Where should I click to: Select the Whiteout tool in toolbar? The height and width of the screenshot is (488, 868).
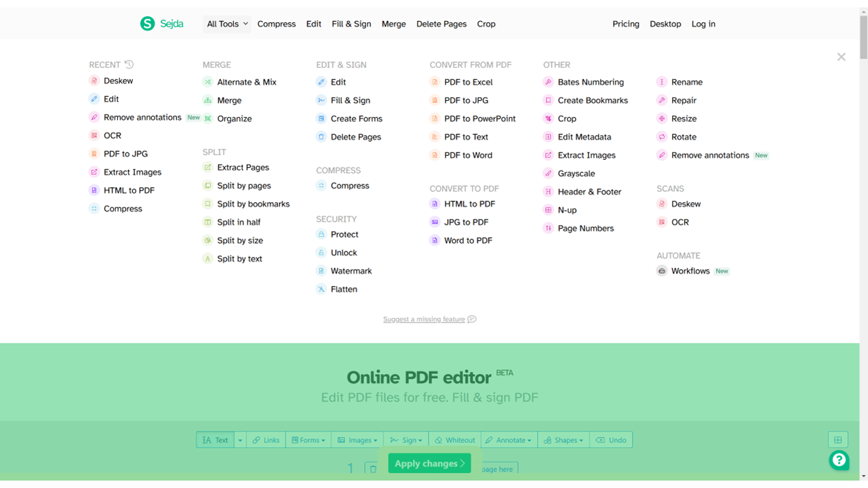tap(455, 440)
